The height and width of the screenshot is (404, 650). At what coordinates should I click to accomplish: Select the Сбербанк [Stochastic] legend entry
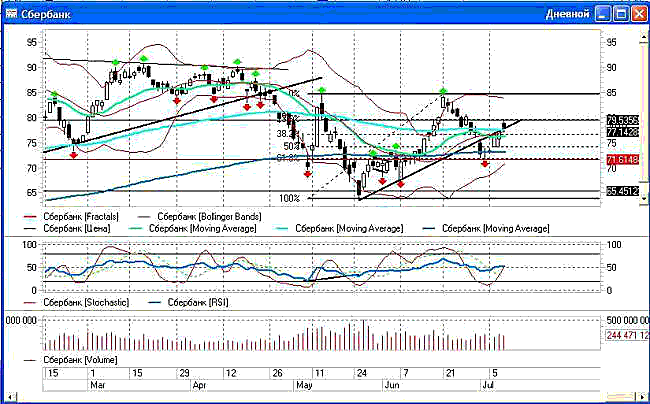pyautogui.click(x=77, y=302)
